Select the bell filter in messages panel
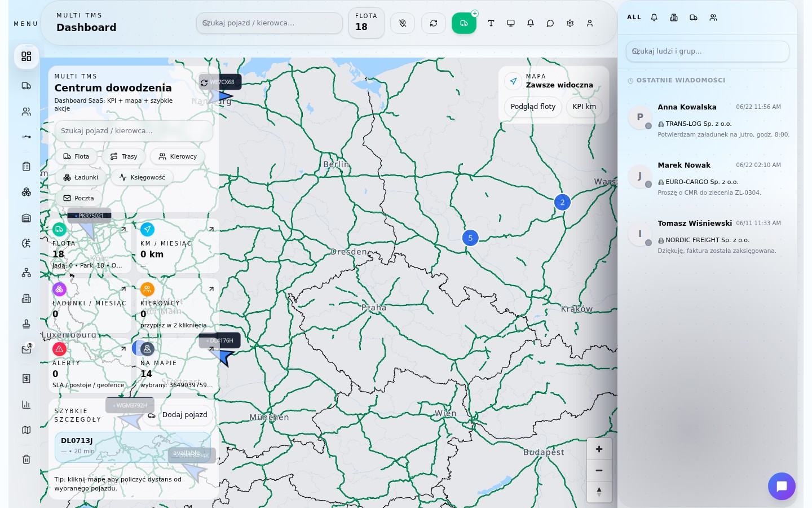The image size is (812, 508). pos(654,17)
